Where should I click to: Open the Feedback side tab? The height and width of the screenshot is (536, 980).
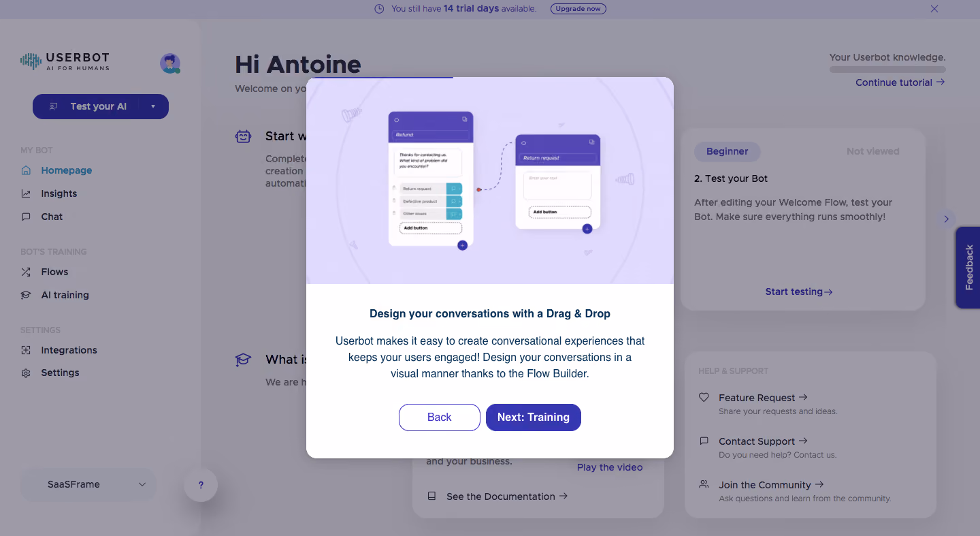click(968, 268)
